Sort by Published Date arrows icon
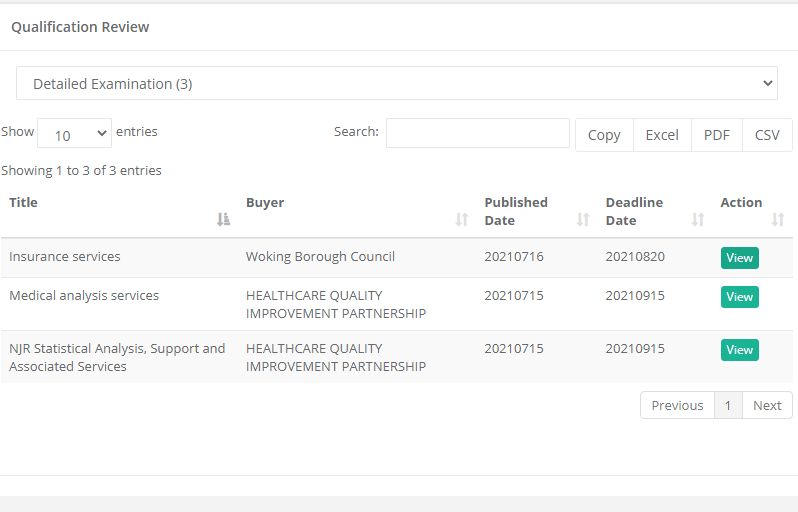Image resolution: width=798 pixels, height=512 pixels. coord(583,219)
